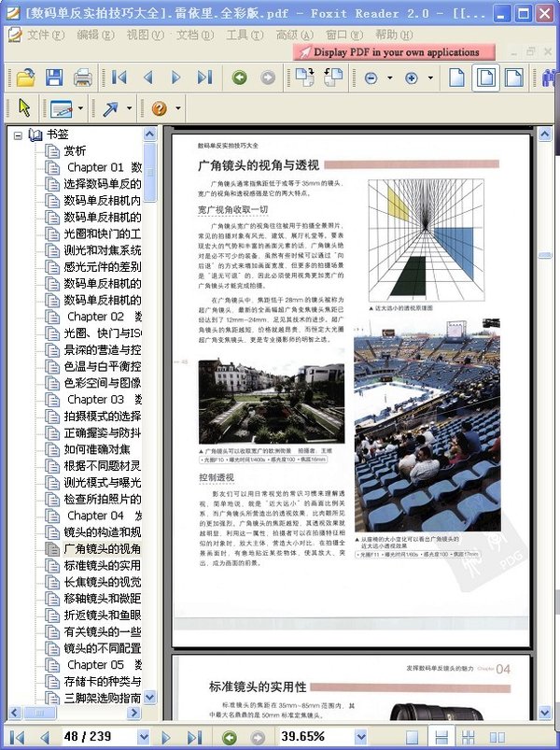Select bookmark 赏析
Screen dimensions: 560x750
click(75, 151)
